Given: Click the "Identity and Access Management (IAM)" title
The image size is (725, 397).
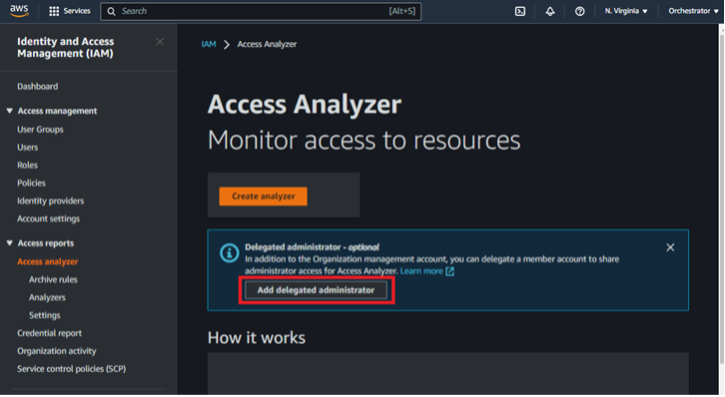Looking at the screenshot, I should click(66, 48).
